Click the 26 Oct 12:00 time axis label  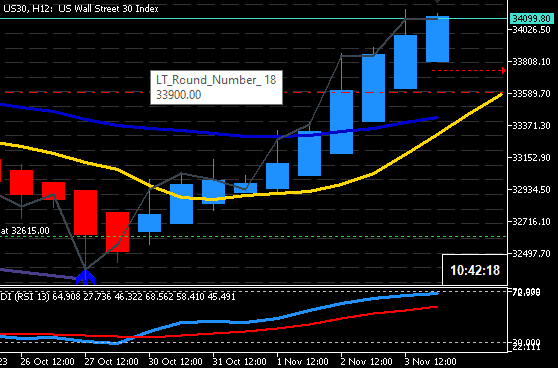pyautogui.click(x=48, y=362)
